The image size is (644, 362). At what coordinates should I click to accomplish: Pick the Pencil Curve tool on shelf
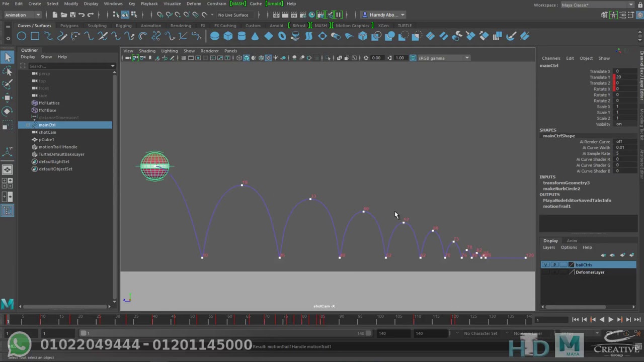click(x=62, y=36)
